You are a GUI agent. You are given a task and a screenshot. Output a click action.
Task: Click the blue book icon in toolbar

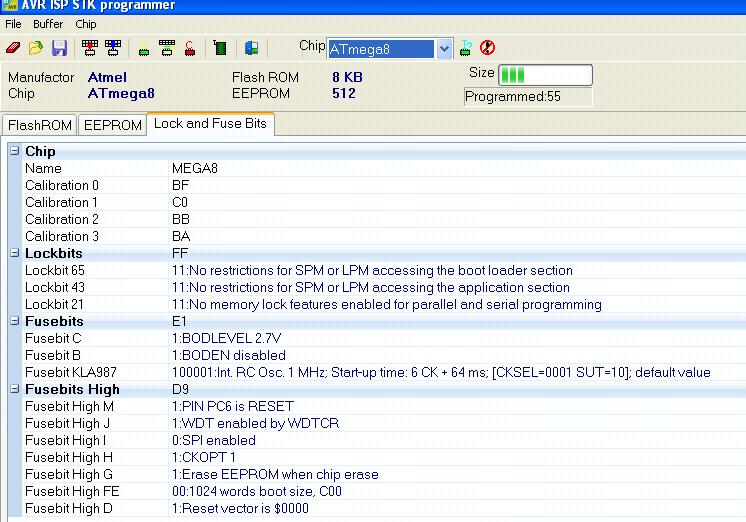coord(252,48)
